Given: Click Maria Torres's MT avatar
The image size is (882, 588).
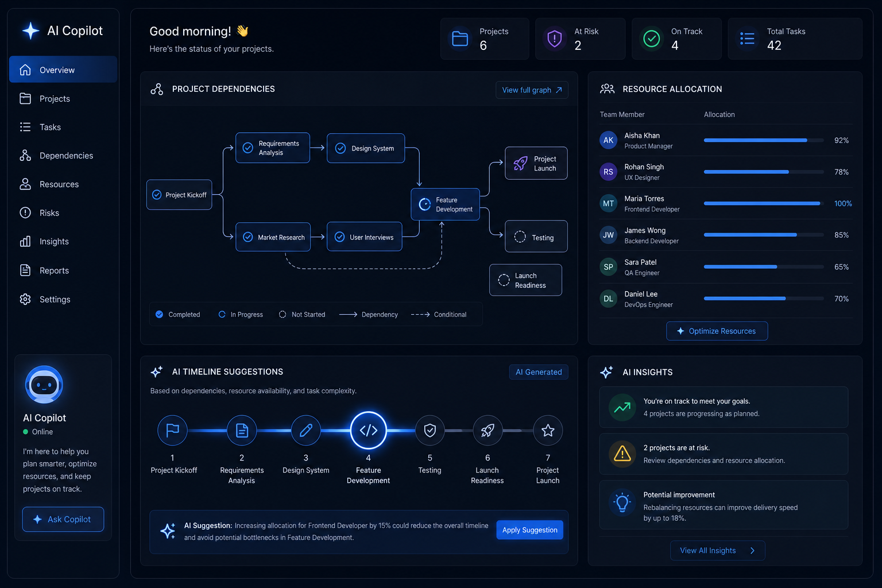Looking at the screenshot, I should point(608,203).
